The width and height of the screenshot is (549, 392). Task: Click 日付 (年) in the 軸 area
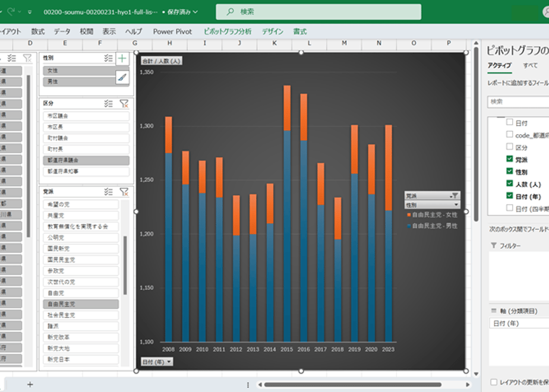[x=519, y=323]
